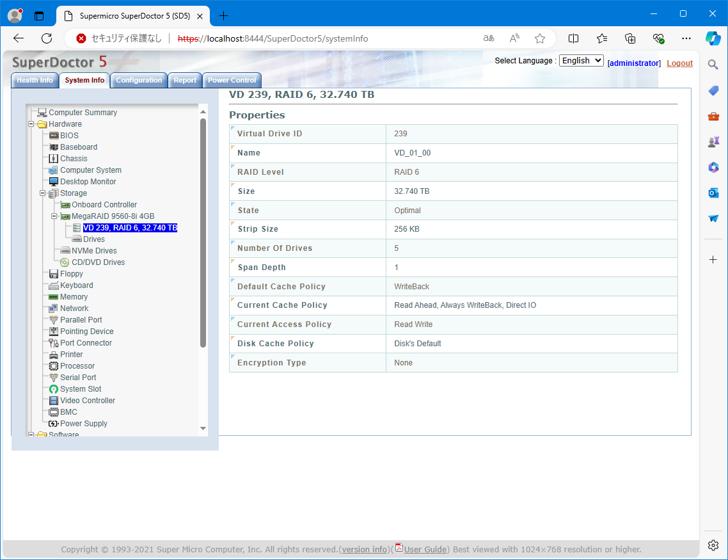The height and width of the screenshot is (560, 728).
Task: Open Drives under MegaRAID controller
Action: click(94, 239)
